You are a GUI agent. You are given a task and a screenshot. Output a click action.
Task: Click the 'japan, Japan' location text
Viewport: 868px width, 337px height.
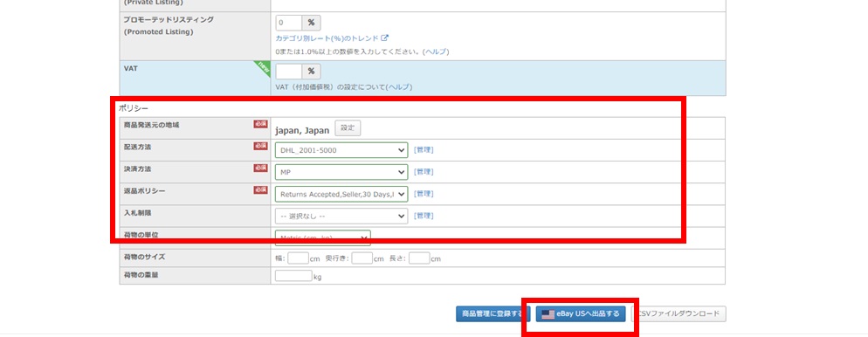click(302, 131)
